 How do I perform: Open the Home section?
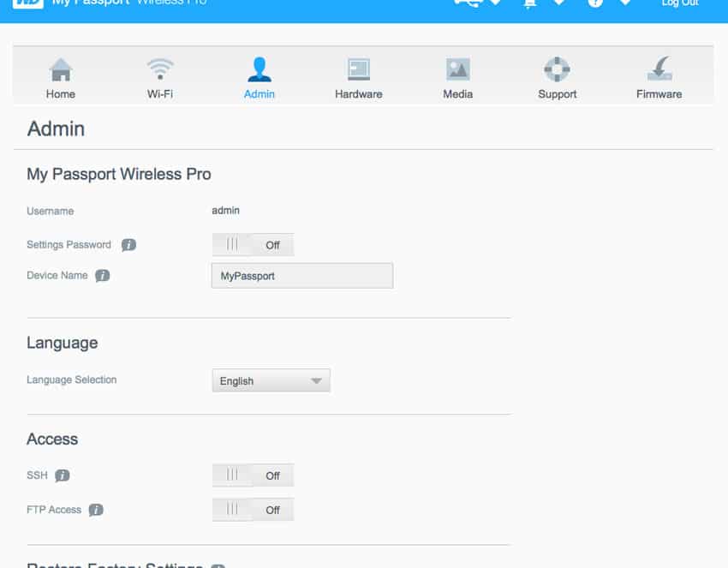[61, 78]
